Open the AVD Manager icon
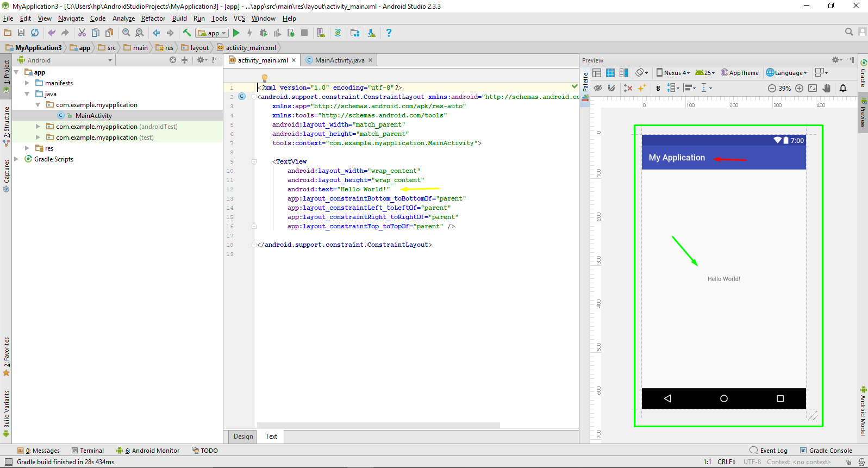This screenshot has height=468, width=868. pos(321,33)
